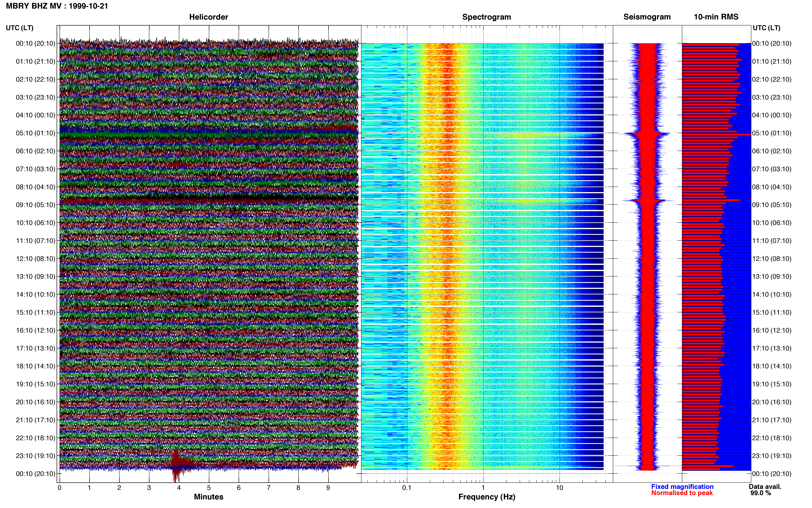
Task: Click left-axis time label '13:10 (09:10)'
Action: pos(36,277)
